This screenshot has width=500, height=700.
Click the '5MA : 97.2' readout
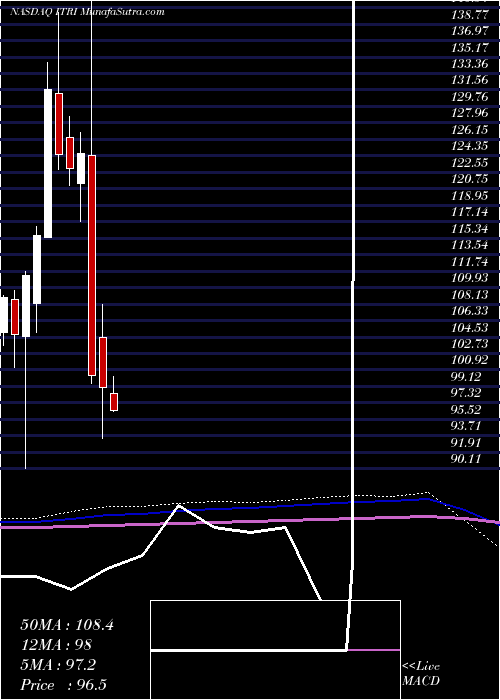click(58, 665)
